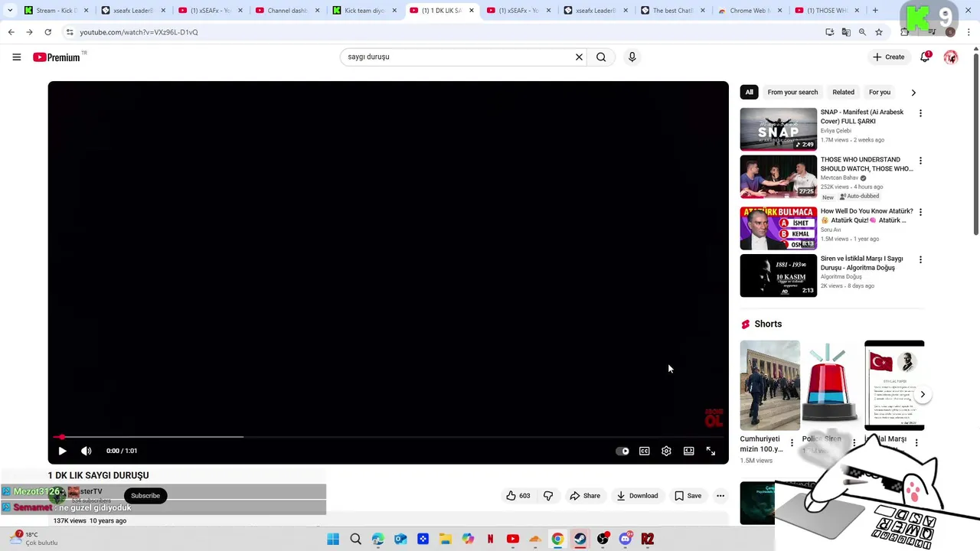Switch to Stream - Kick tab
This screenshot has width=980, height=551.
click(55, 11)
